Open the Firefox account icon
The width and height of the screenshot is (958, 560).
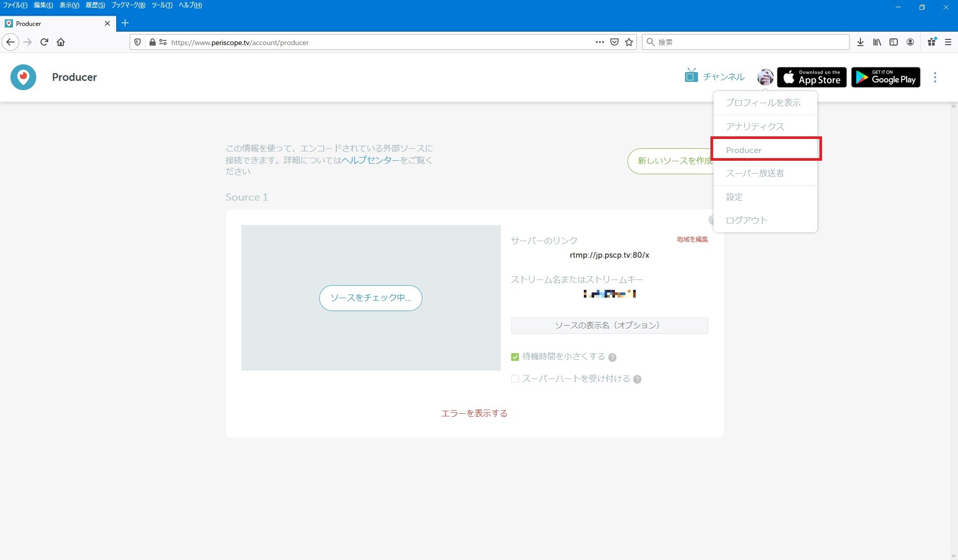click(910, 42)
